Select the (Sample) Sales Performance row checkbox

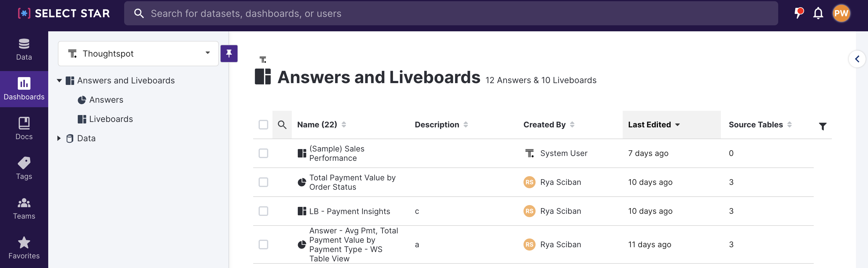click(263, 154)
